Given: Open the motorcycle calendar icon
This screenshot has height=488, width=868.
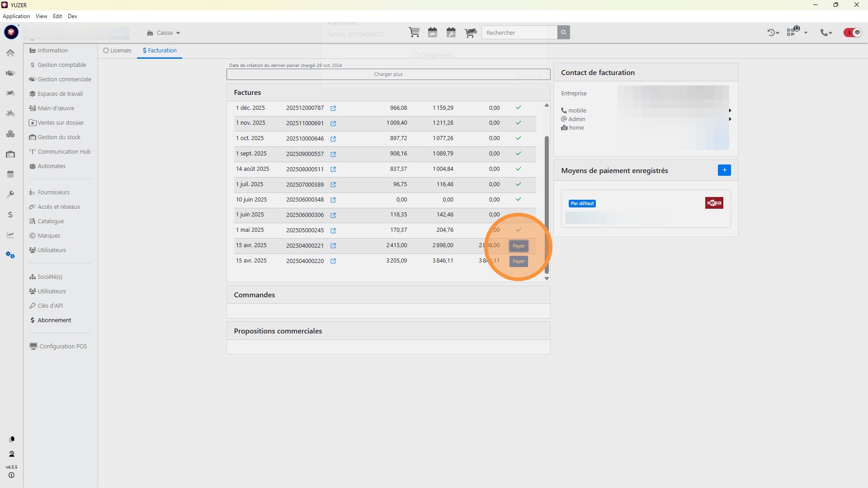Looking at the screenshot, I should click(x=433, y=33).
